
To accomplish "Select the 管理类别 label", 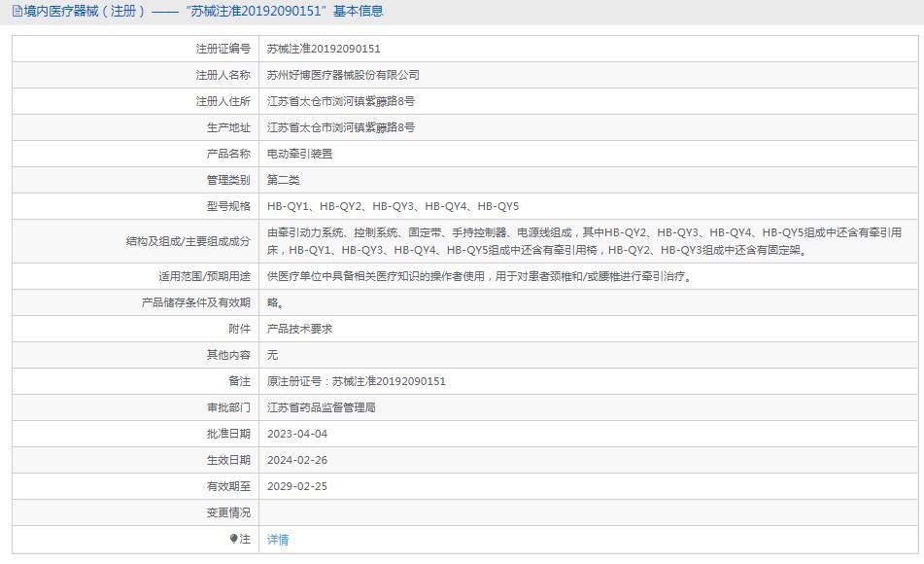I will pyautogui.click(x=228, y=180).
